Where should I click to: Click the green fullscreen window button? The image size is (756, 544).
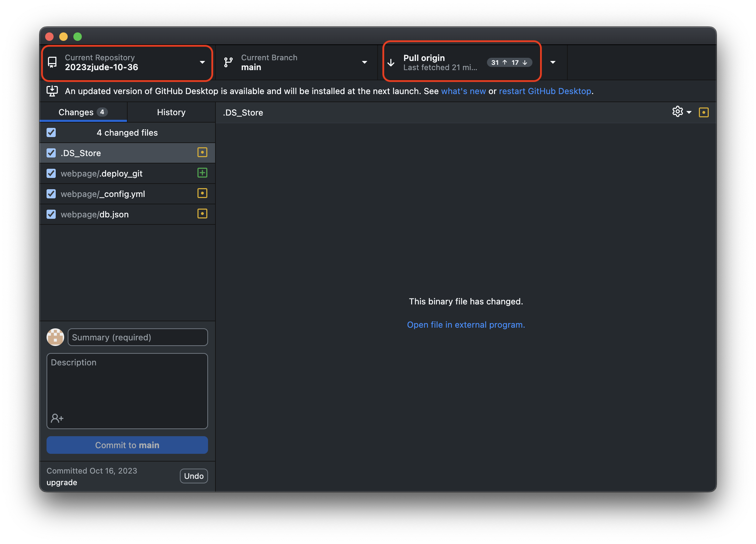coord(78,37)
